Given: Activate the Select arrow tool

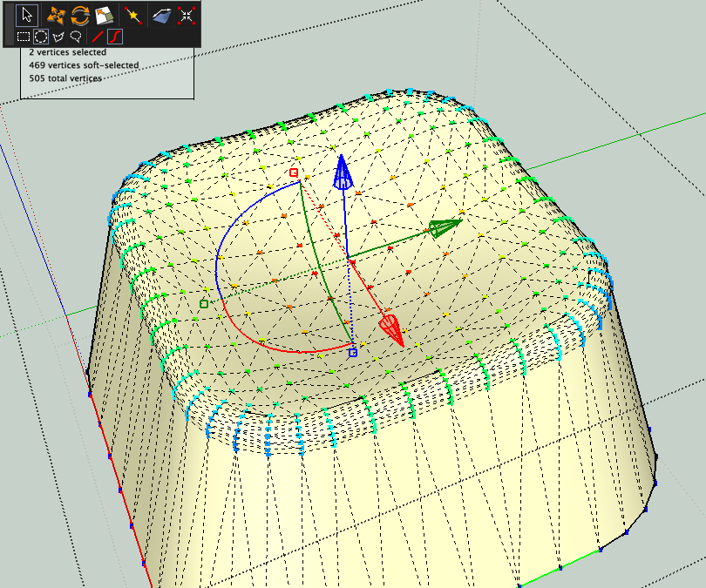Looking at the screenshot, I should (27, 15).
